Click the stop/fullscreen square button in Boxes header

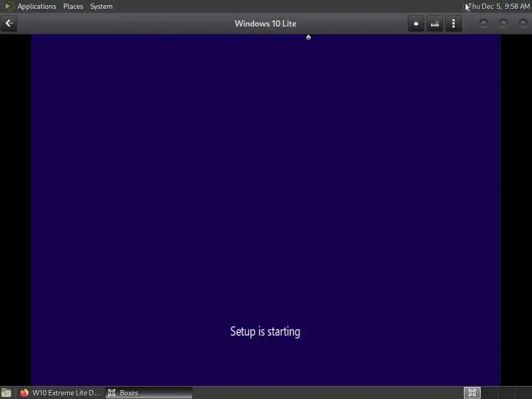click(416, 23)
